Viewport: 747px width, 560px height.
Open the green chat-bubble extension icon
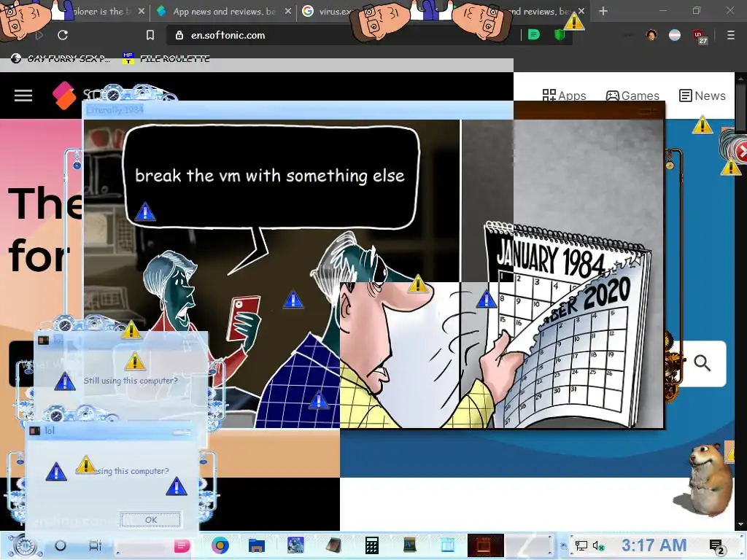pos(533,35)
